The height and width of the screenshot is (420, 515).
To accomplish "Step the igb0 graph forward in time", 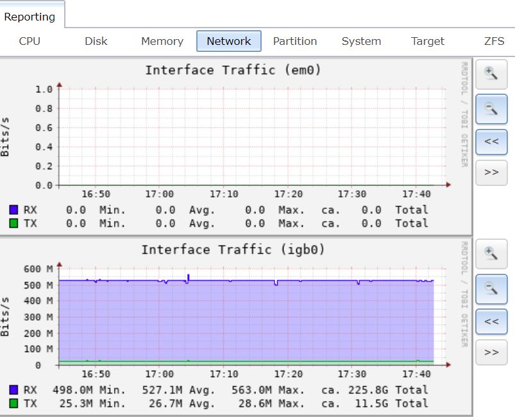I will [491, 353].
